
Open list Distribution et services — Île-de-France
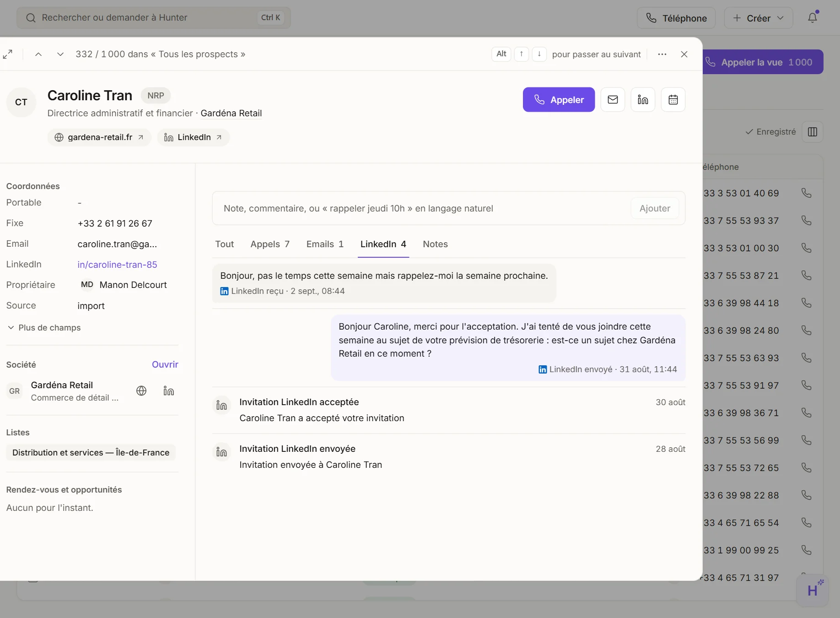(91, 453)
